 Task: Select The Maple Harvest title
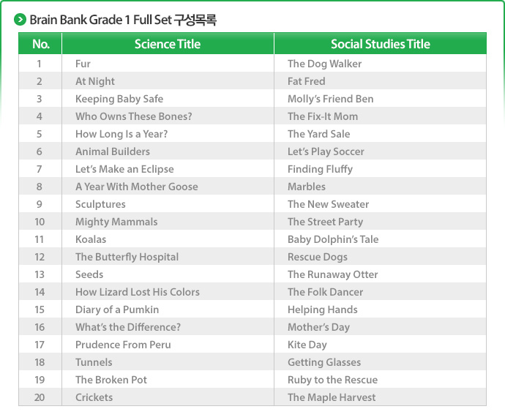(332, 397)
